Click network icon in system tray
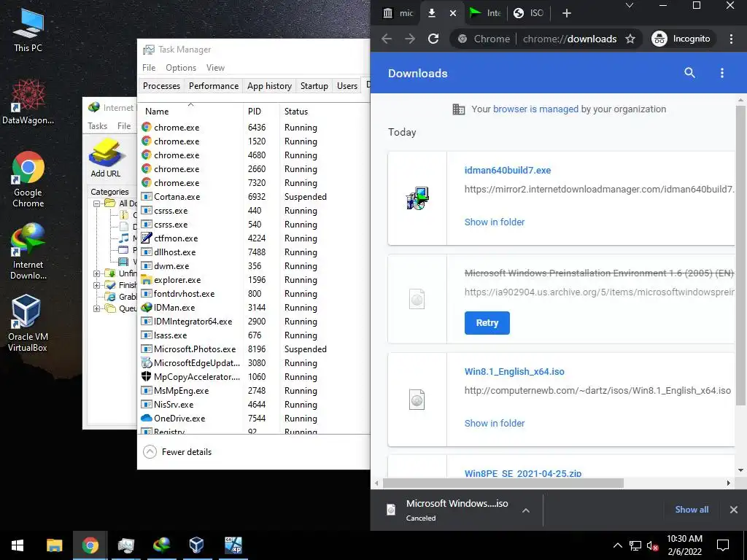Viewport: 747px width, 560px height. 635,545
